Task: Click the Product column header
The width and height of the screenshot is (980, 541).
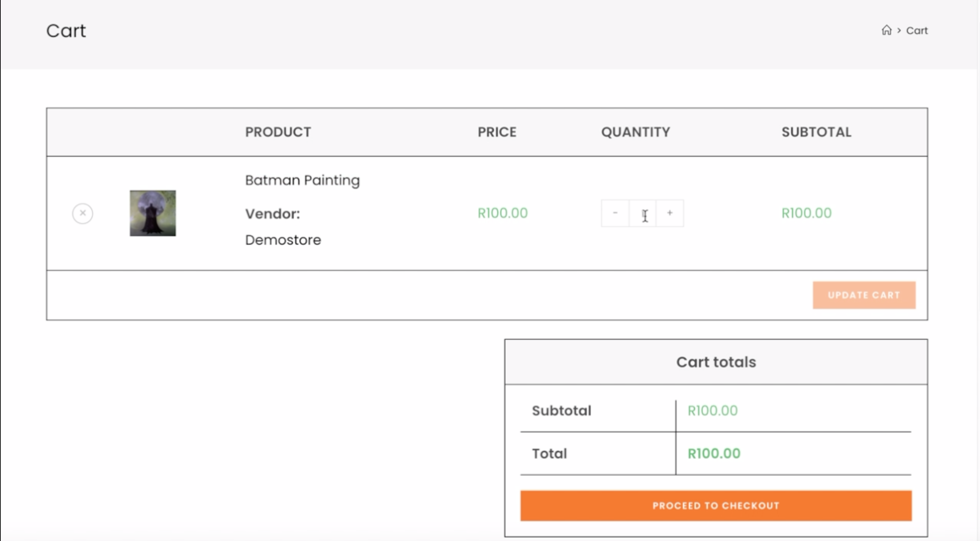Action: coord(278,132)
